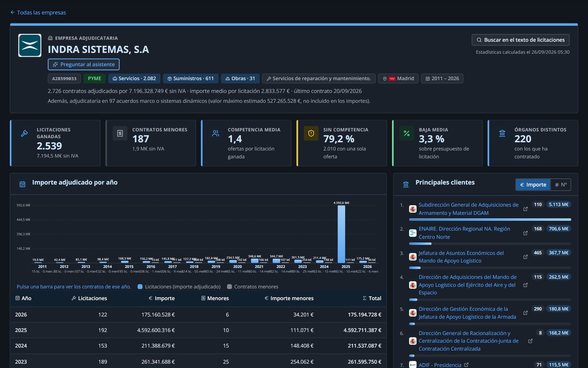Viewport: 588px width, 368px height.
Task: Open external link for ENAIRE Dirección Regional
Action: coord(525,233)
